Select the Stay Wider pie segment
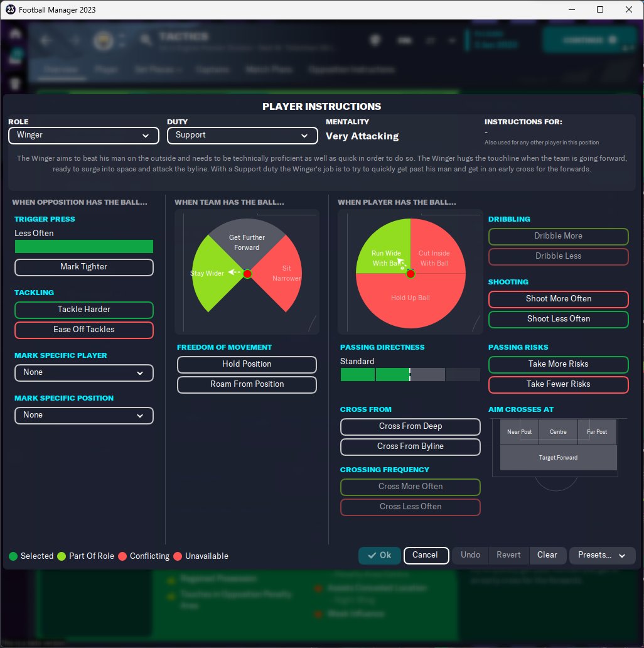This screenshot has height=648, width=644. tap(213, 274)
